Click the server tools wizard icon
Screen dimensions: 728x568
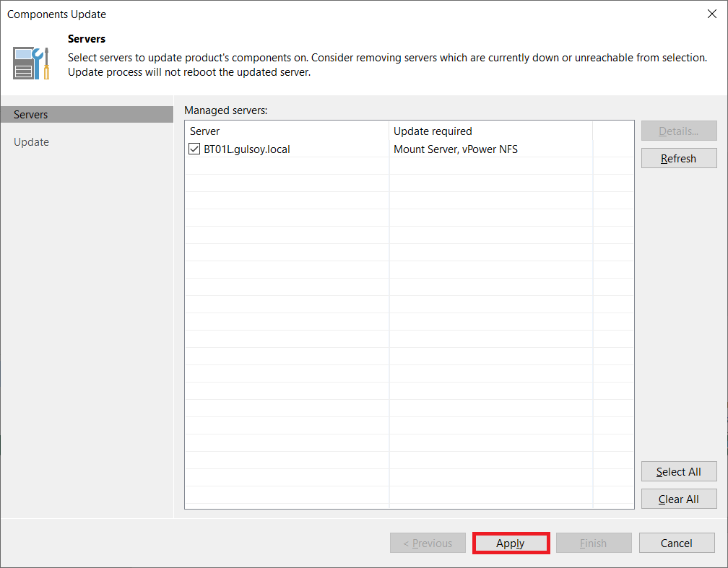pyautogui.click(x=31, y=63)
